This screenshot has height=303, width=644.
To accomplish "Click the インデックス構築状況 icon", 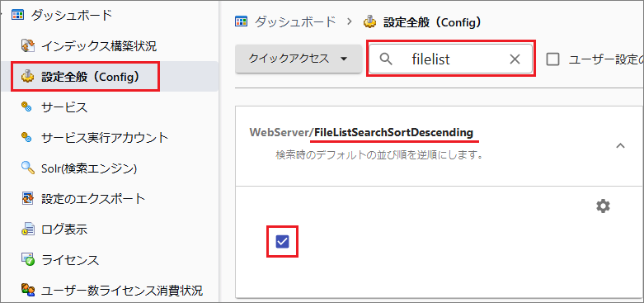I will [x=27, y=45].
